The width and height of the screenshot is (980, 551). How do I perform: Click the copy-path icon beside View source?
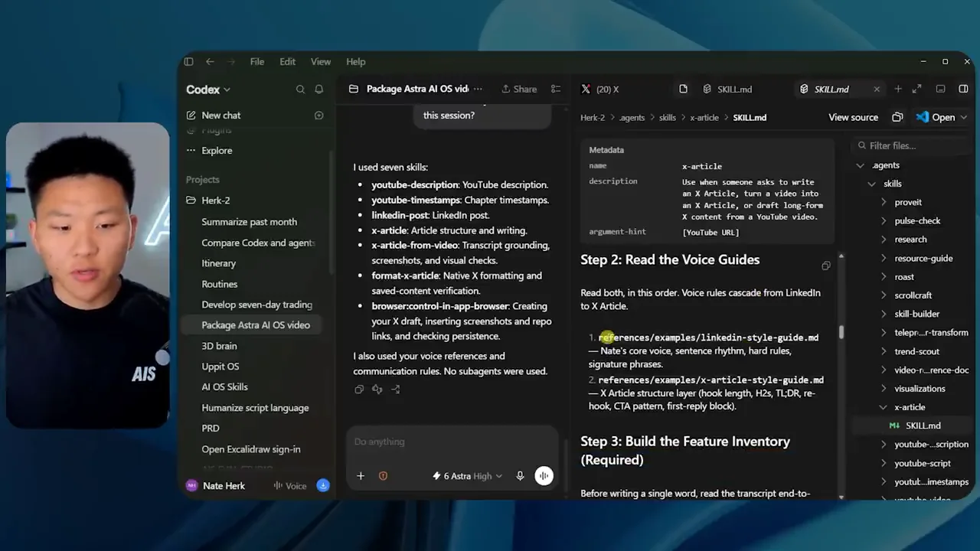(897, 118)
